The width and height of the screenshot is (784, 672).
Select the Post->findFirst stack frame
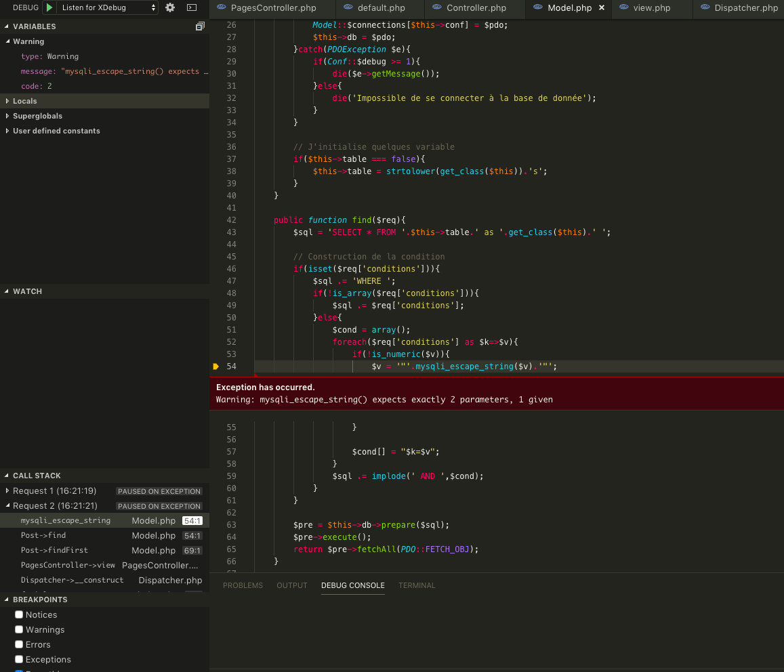click(104, 551)
